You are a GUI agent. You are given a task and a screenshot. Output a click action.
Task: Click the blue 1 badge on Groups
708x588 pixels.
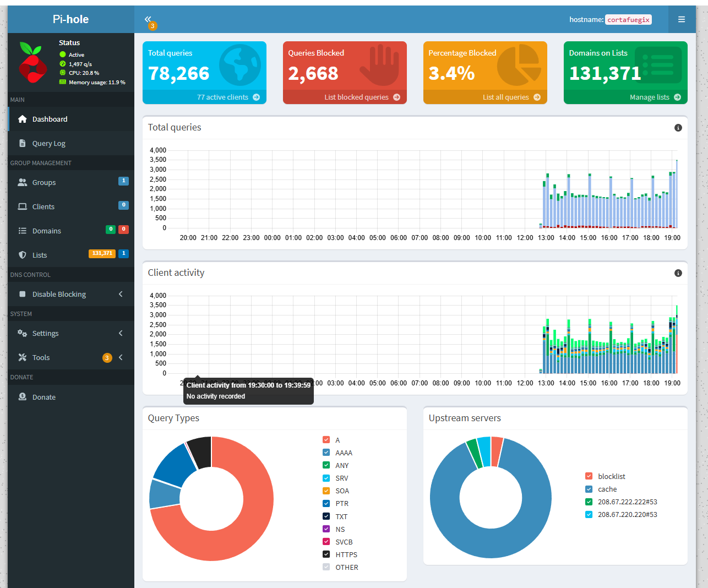point(124,181)
